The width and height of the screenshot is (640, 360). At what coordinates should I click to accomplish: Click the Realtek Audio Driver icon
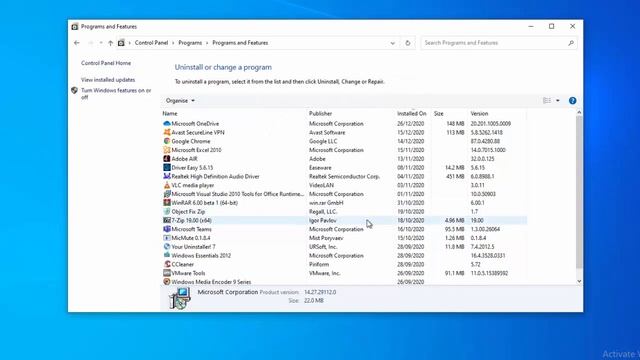coord(167,176)
